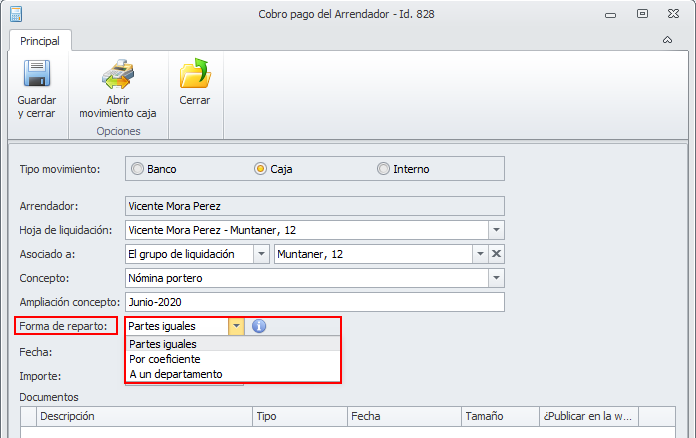Open the Concepto dropdown arrow

[496, 278]
